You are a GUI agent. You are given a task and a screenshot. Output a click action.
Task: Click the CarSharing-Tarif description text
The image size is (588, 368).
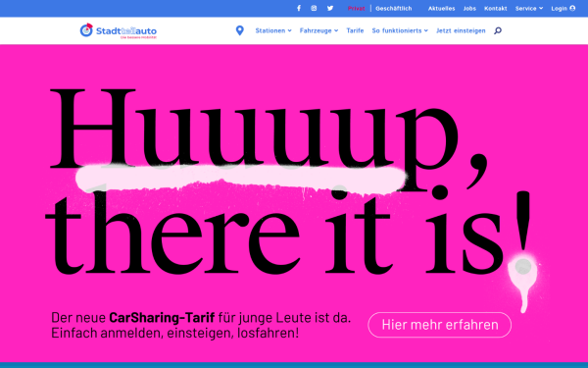pyautogui.click(x=201, y=325)
